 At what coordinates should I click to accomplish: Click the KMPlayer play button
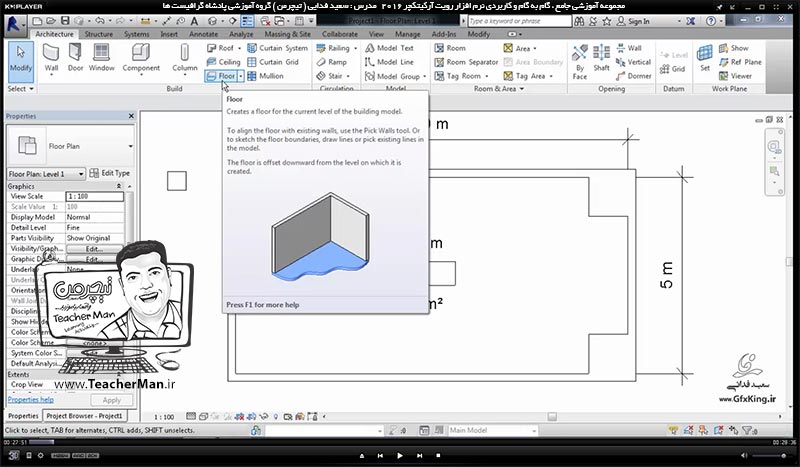(x=399, y=455)
